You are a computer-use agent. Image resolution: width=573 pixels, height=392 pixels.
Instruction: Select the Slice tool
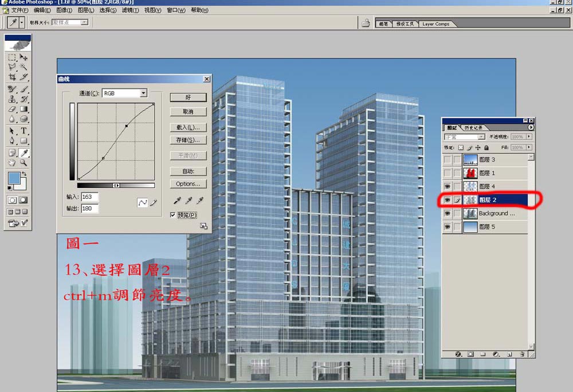point(23,77)
